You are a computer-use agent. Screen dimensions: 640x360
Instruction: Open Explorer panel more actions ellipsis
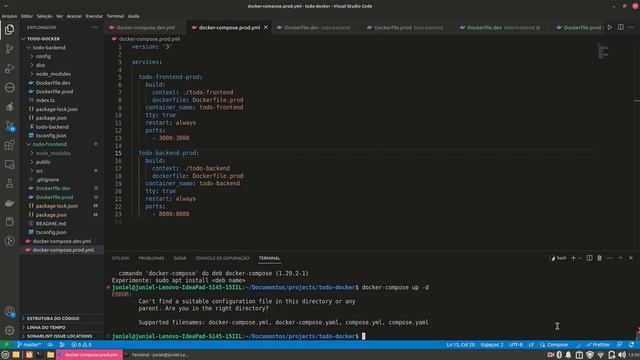[x=95, y=27]
